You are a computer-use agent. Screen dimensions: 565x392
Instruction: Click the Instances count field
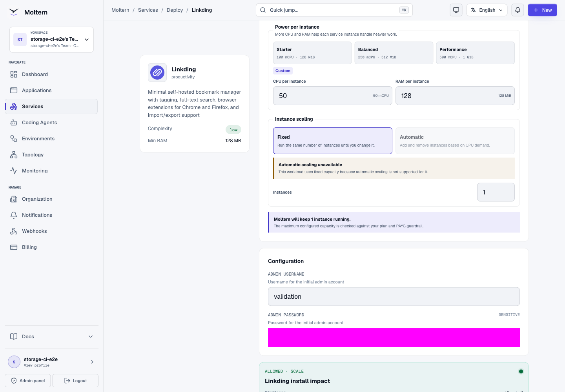[496, 192]
